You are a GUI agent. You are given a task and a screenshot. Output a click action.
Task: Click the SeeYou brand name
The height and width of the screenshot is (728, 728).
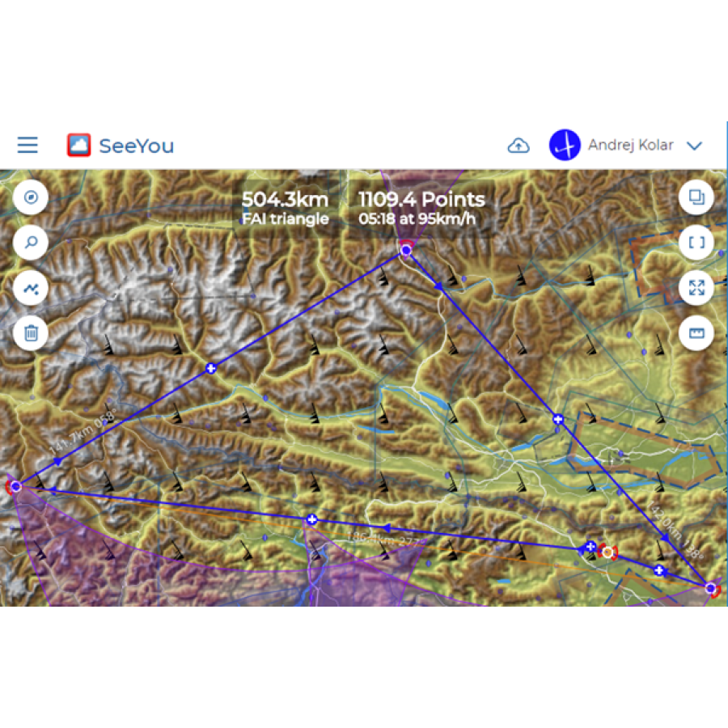(137, 146)
